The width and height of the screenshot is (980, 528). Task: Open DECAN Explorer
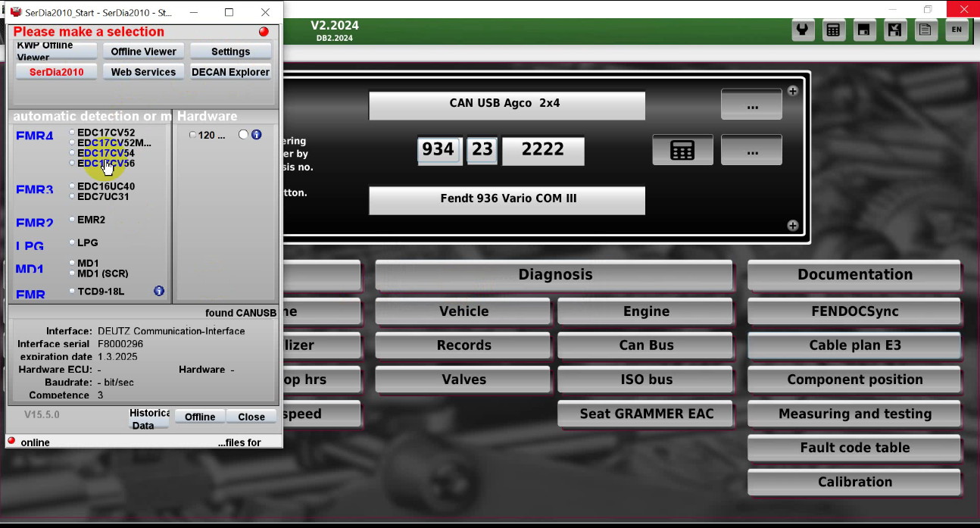pyautogui.click(x=231, y=72)
